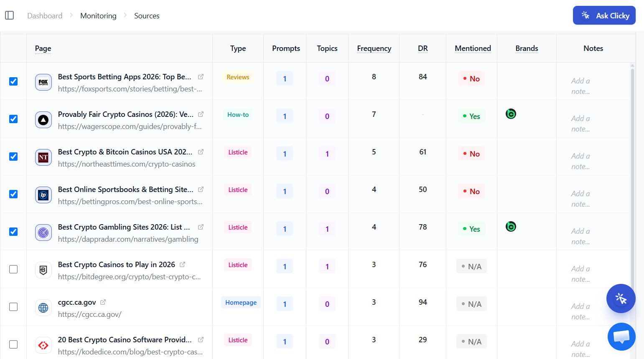
Task: Open external link for cgcc.ca.gov
Action: pyautogui.click(x=103, y=302)
